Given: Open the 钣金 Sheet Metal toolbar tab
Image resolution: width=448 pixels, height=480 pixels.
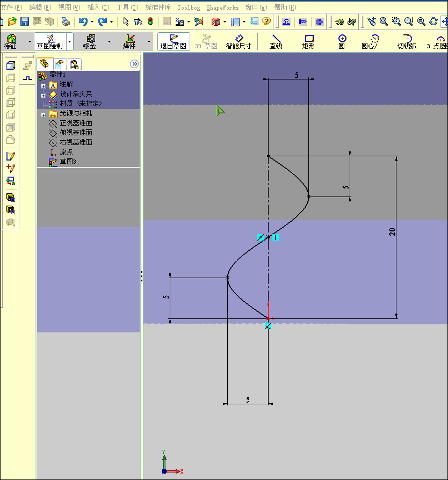Looking at the screenshot, I should [90, 42].
